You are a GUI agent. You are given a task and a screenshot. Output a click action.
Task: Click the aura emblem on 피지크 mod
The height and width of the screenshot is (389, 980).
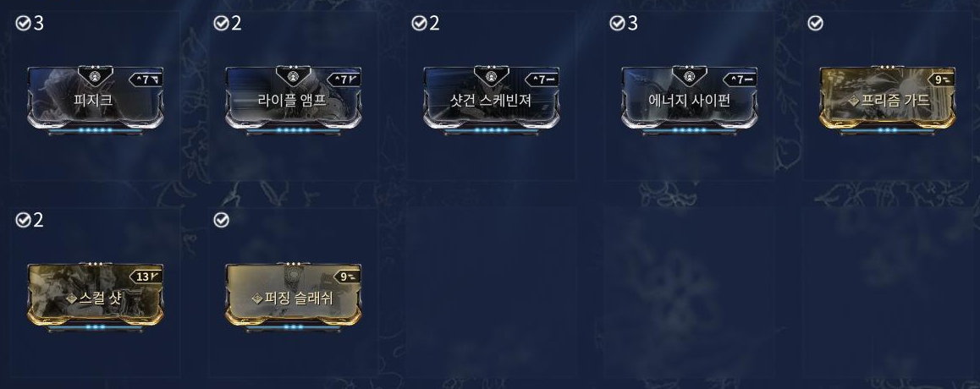(96, 77)
